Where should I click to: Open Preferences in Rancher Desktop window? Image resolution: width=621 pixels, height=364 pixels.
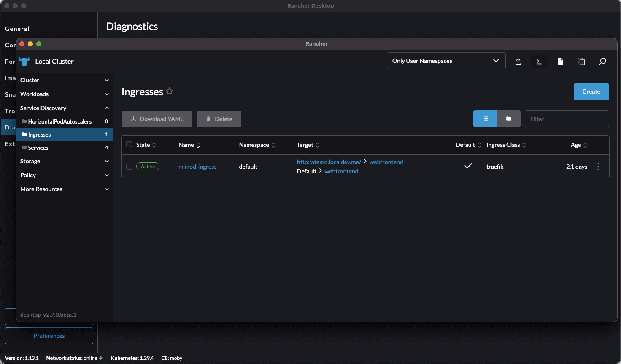[x=49, y=336]
